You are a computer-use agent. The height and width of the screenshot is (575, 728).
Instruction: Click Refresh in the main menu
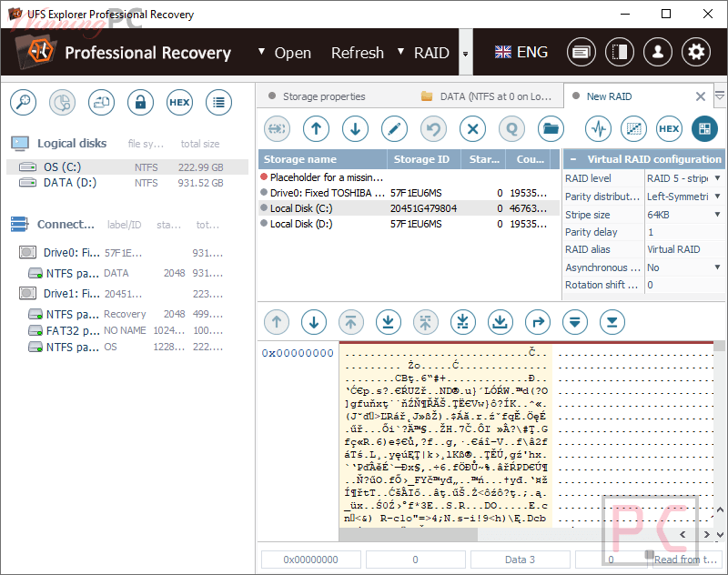point(358,53)
